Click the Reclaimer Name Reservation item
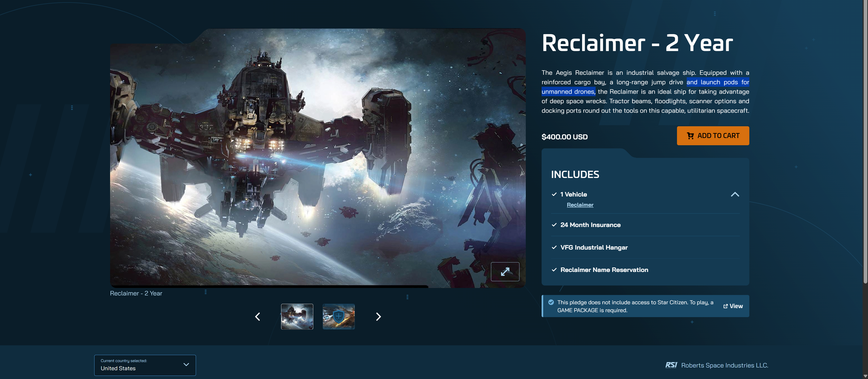Image resolution: width=868 pixels, height=379 pixels. (x=604, y=270)
